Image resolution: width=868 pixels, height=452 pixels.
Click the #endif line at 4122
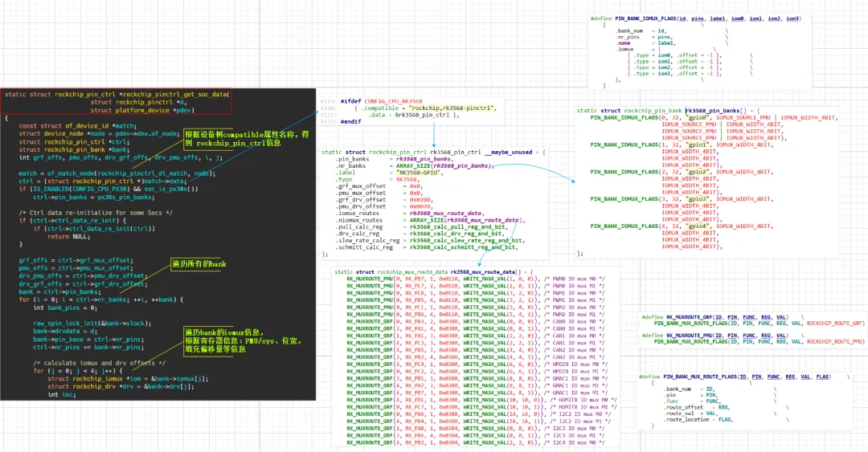click(350, 121)
